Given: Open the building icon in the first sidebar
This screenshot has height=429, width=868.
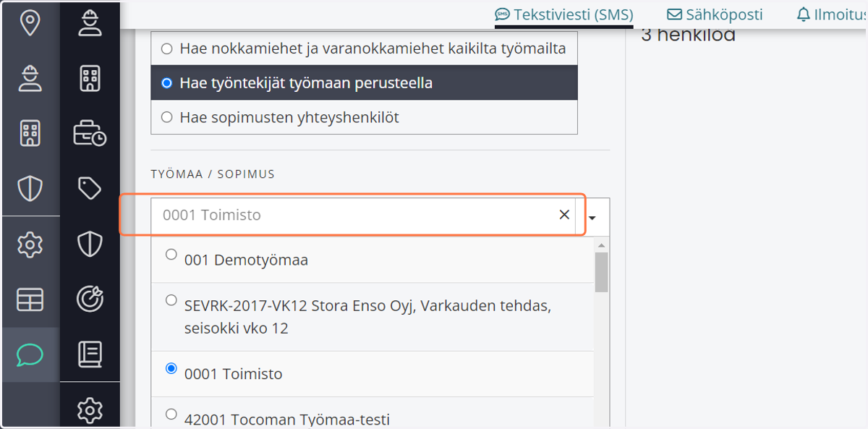Looking at the screenshot, I should tap(30, 133).
